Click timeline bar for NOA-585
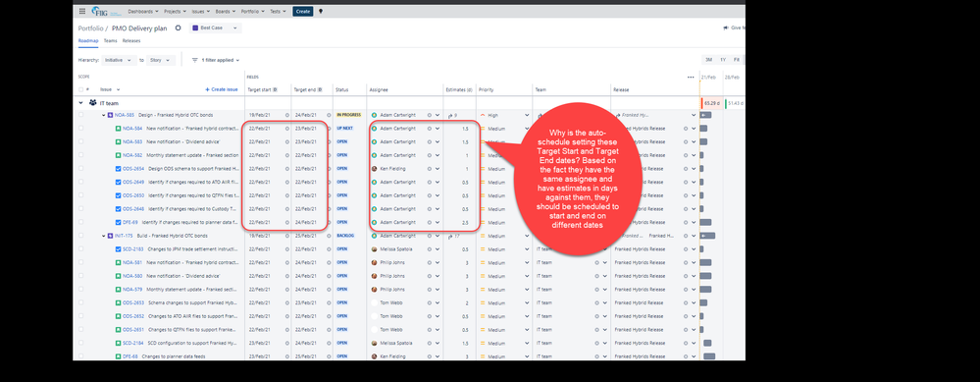 coord(705,115)
